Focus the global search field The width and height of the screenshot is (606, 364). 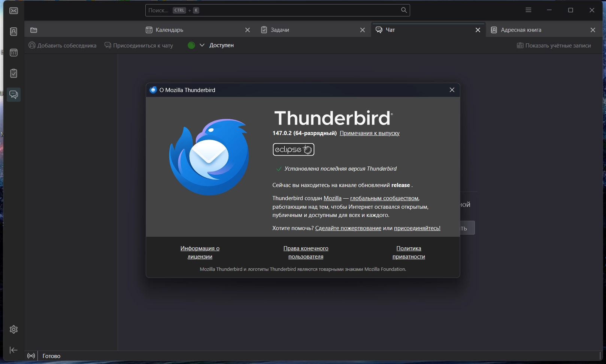pyautogui.click(x=278, y=10)
